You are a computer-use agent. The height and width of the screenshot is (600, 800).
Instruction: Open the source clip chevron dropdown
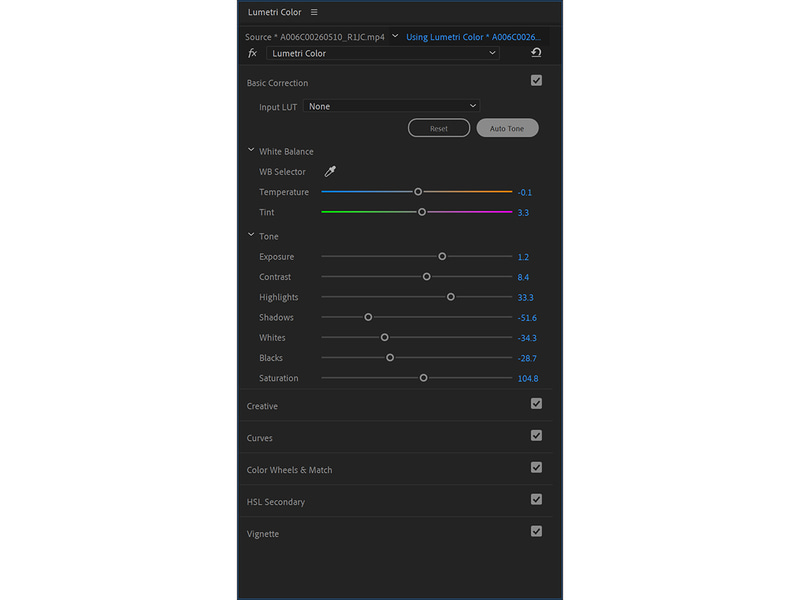(395, 36)
